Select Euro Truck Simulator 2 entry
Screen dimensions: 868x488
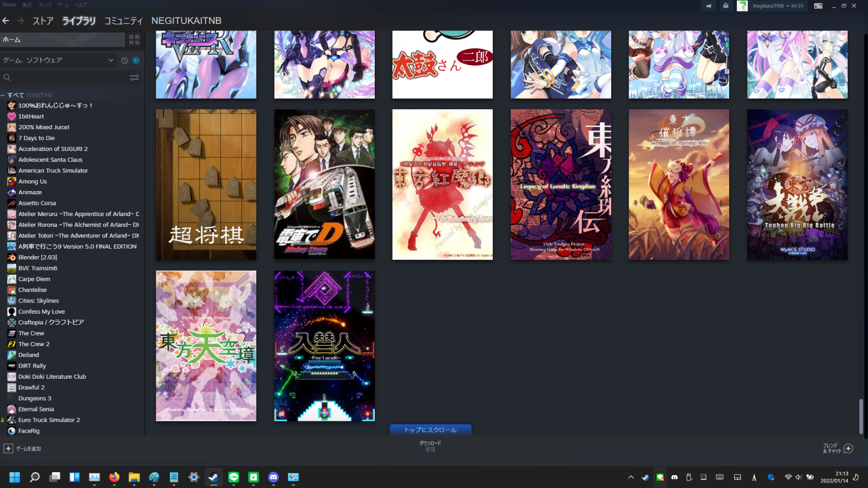[49, 420]
